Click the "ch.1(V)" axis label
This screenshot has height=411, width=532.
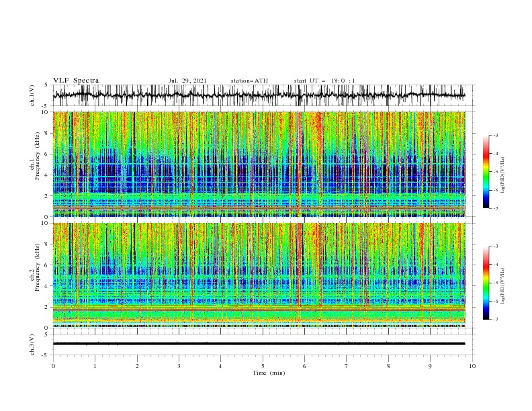pos(32,95)
